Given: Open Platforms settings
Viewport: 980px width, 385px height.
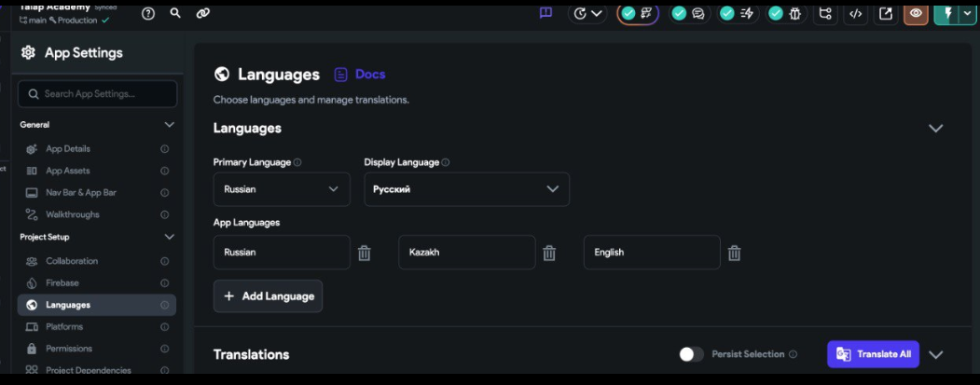Looking at the screenshot, I should pyautogui.click(x=63, y=327).
